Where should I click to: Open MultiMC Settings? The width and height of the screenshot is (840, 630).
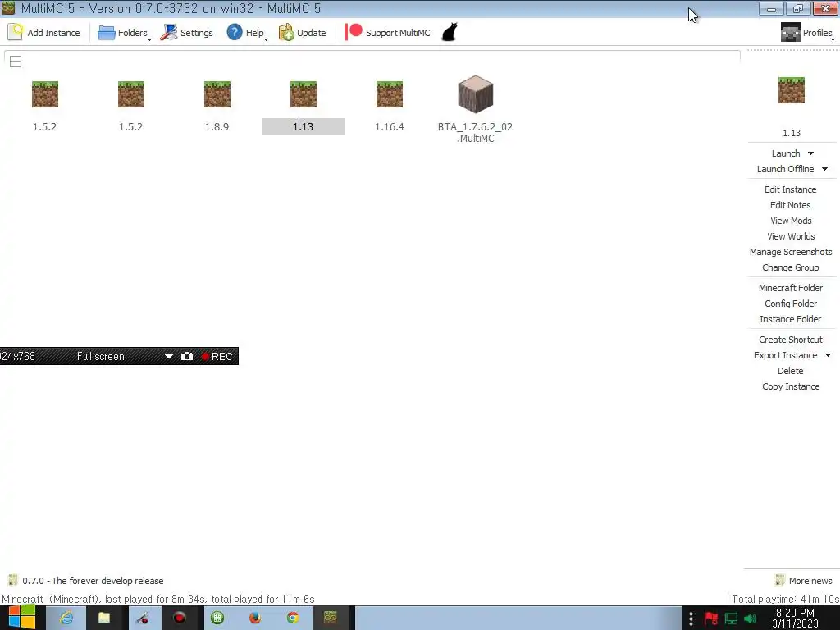point(186,33)
